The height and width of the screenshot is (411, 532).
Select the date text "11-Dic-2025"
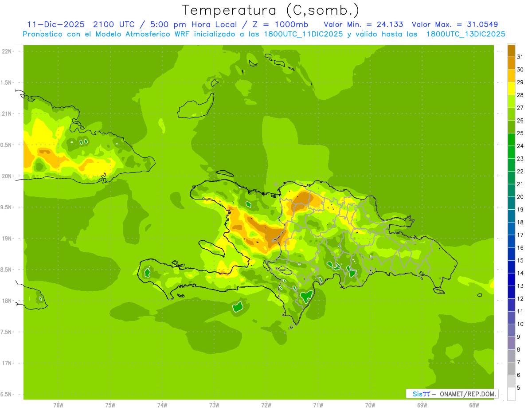(x=56, y=24)
